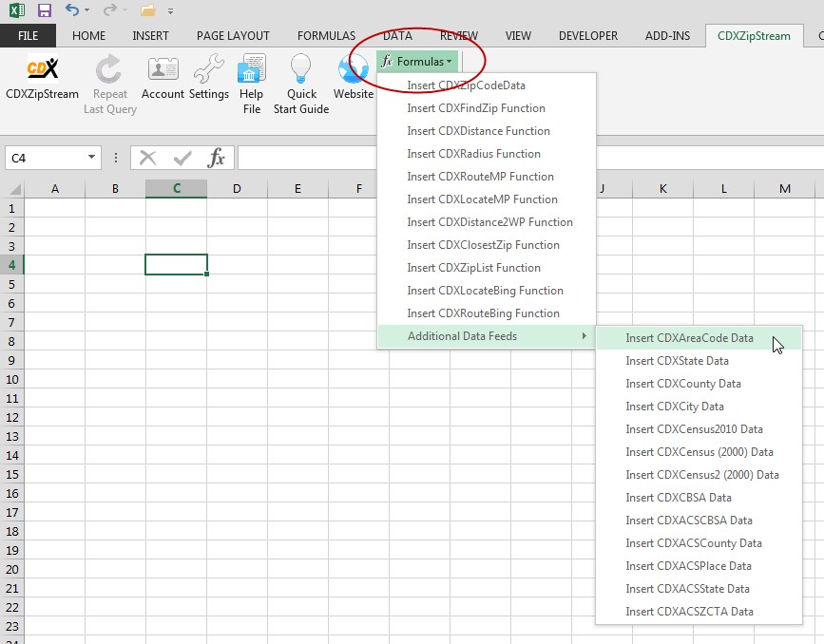Choose Insert CDXLocateMP Function

487,199
